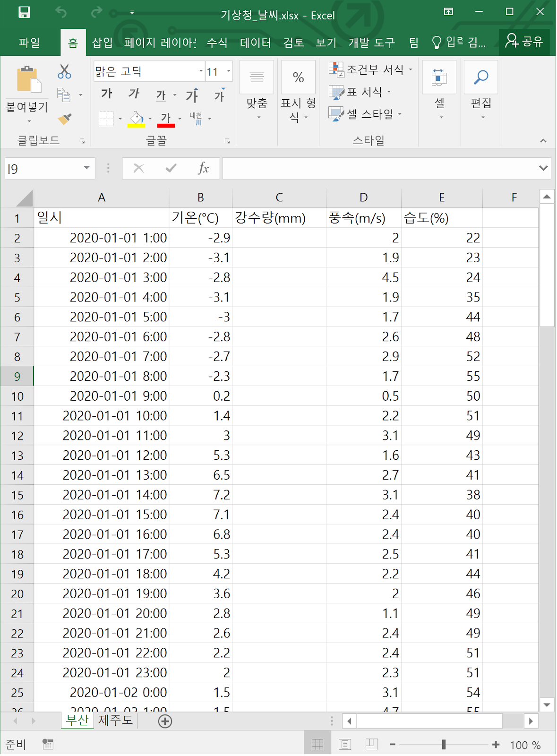Switch to the 데이터 tab
The width and height of the screenshot is (557, 756).
[256, 43]
